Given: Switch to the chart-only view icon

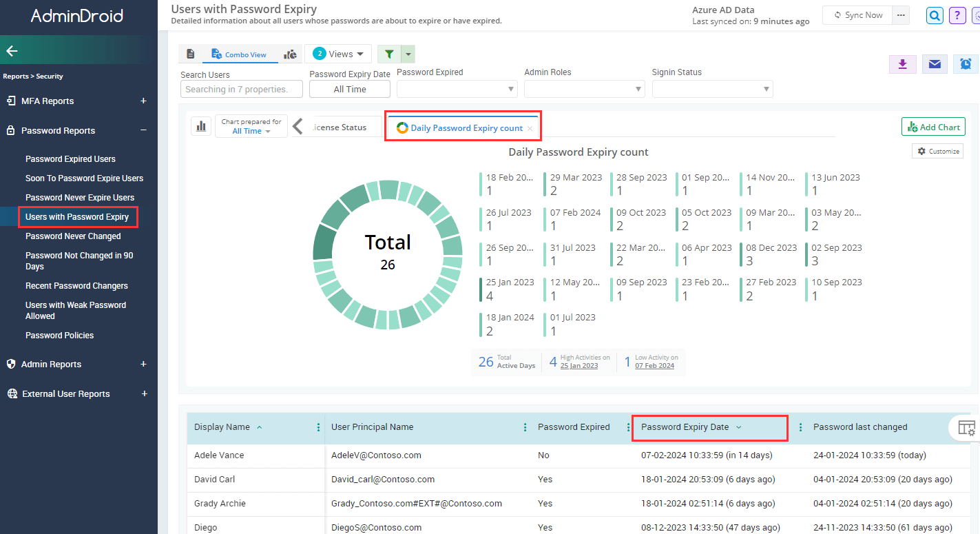Looking at the screenshot, I should point(291,54).
